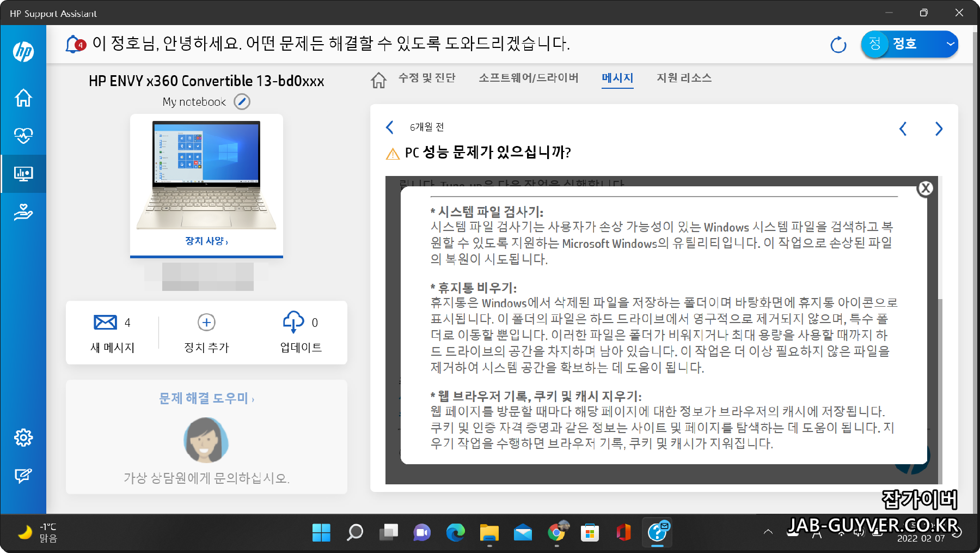Click the HP ENVY x360 Convertible model name

206,81
